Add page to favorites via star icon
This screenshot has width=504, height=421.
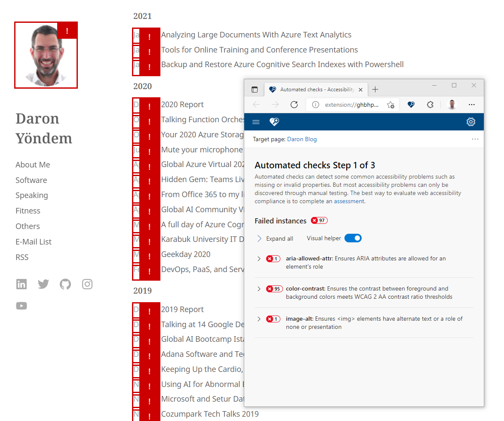tap(391, 104)
